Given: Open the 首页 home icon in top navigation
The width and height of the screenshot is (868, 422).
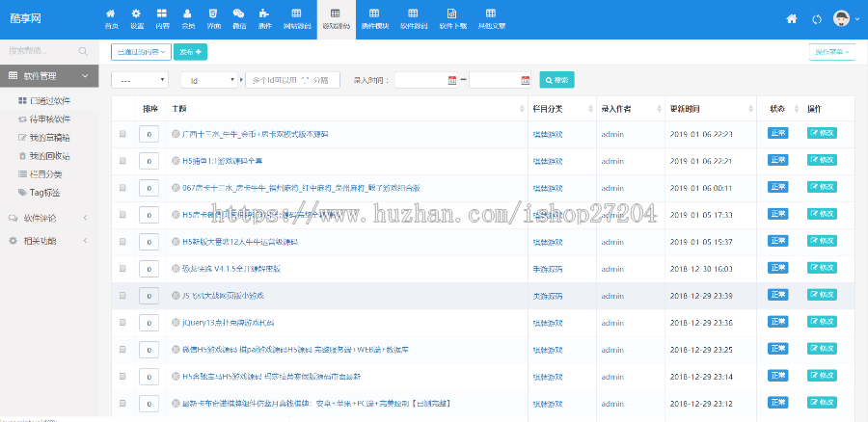Looking at the screenshot, I should coord(111,13).
